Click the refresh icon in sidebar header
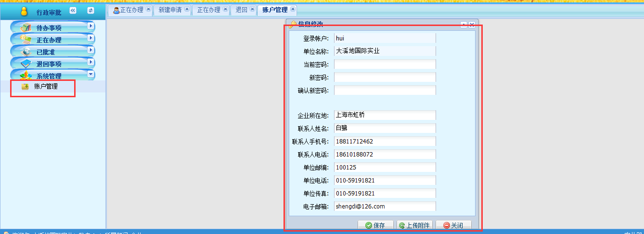Image resolution: width=644 pixels, height=234 pixels. click(x=90, y=11)
